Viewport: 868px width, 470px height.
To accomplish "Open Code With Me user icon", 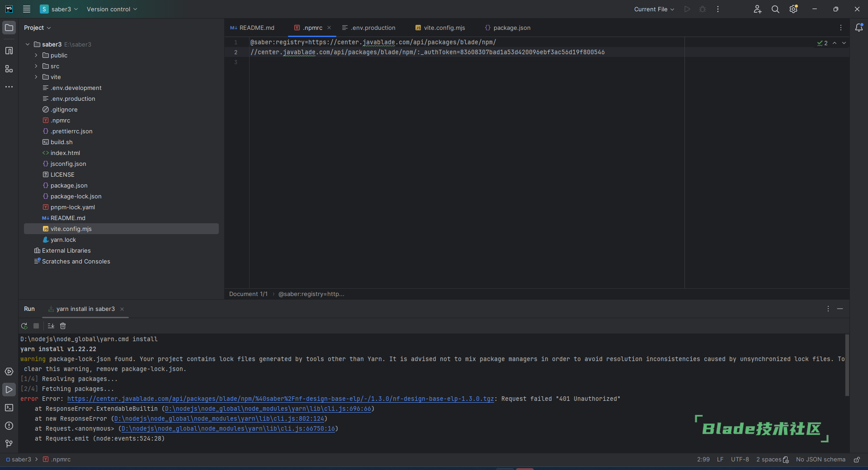I will 758,9.
